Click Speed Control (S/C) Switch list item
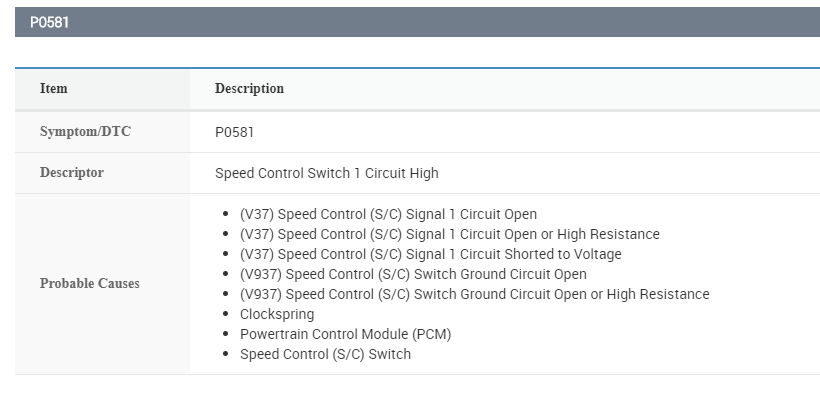 tap(325, 354)
